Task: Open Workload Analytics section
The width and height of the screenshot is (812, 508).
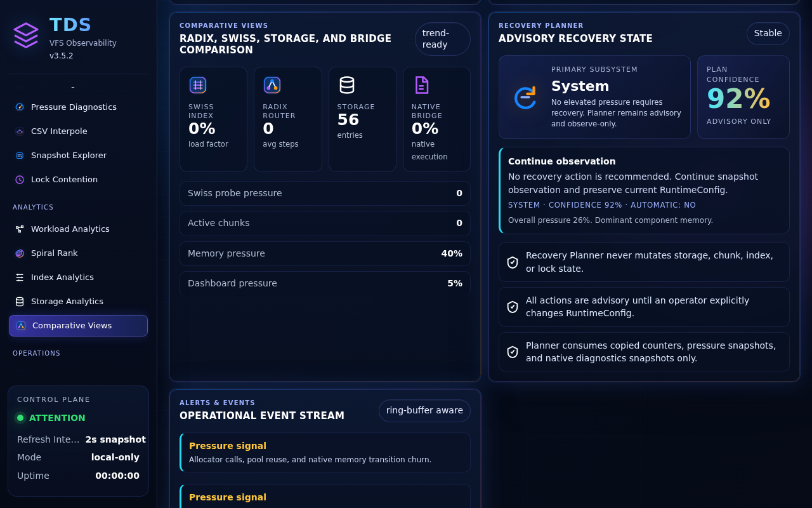Action: [x=78, y=229]
